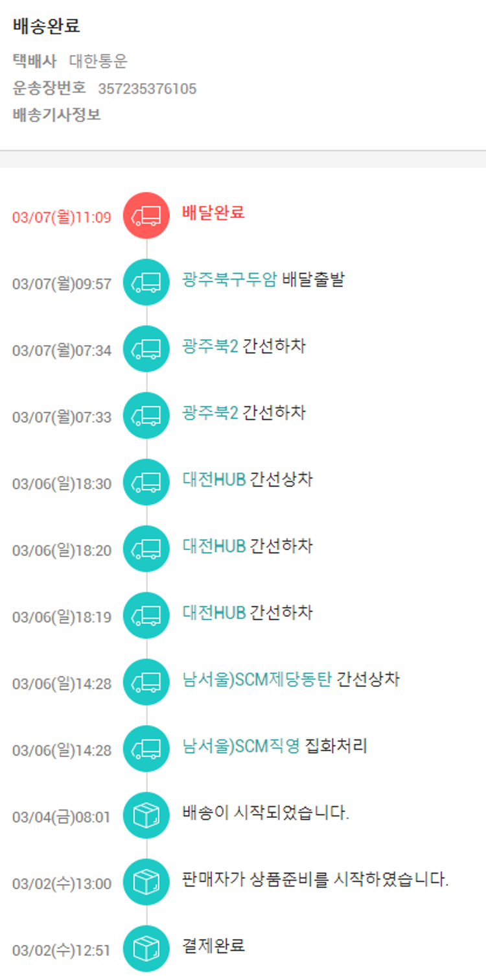Click the box icon beside 판매자가 상품준비를 시작하였습니다
The height and width of the screenshot is (980, 486).
coord(146,883)
